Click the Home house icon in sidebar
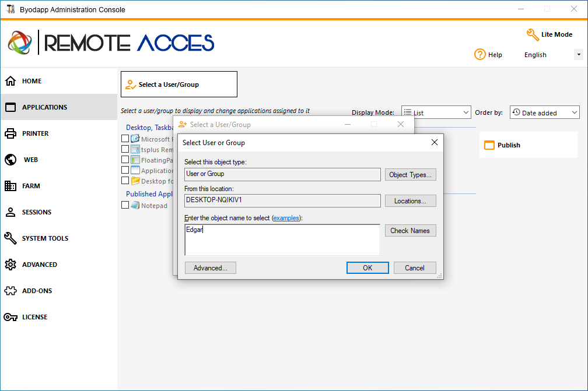The width and height of the screenshot is (588, 391). 10,81
